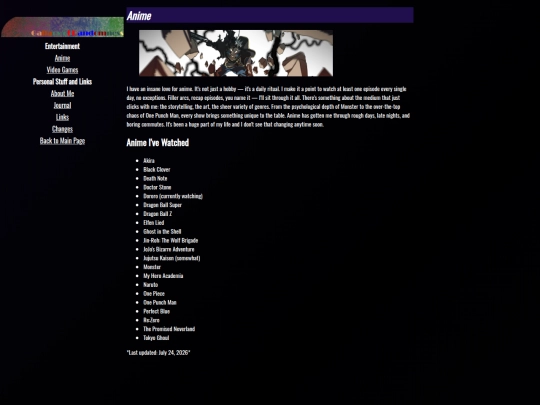Select Dororo (currently watching) entry
Screen dimensions: 540x405
173,196
